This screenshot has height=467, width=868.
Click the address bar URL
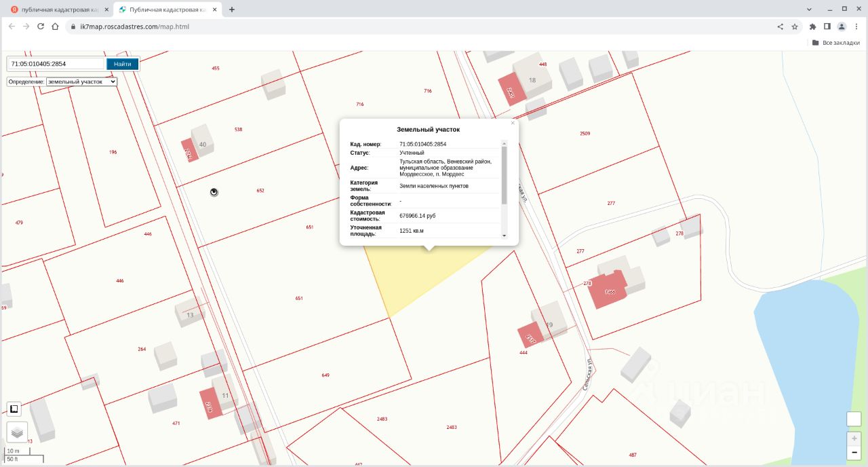[134, 26]
